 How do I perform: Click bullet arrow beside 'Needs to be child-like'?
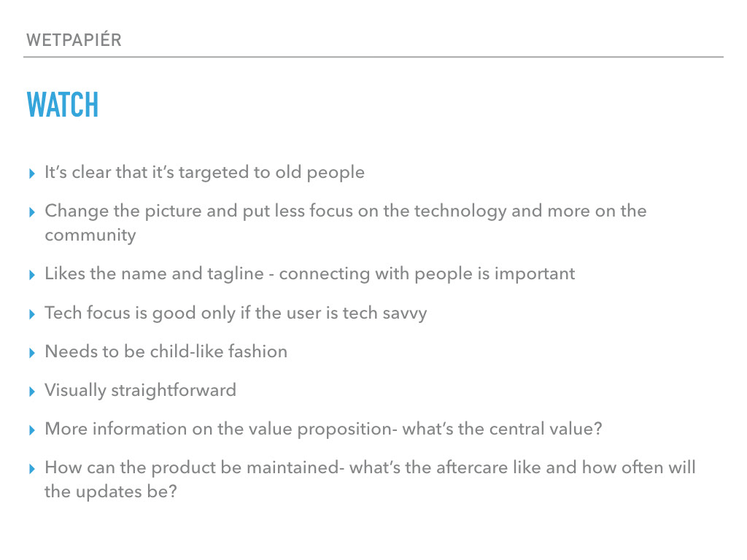(32, 353)
